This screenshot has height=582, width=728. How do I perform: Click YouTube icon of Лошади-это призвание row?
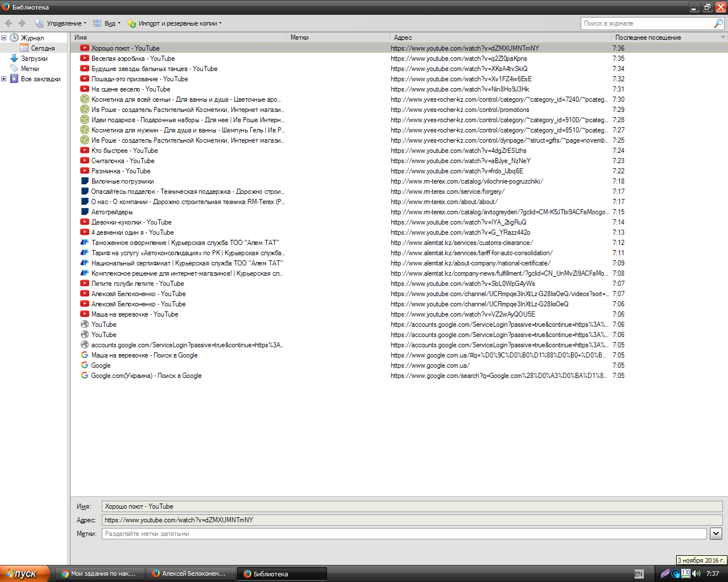(x=85, y=79)
